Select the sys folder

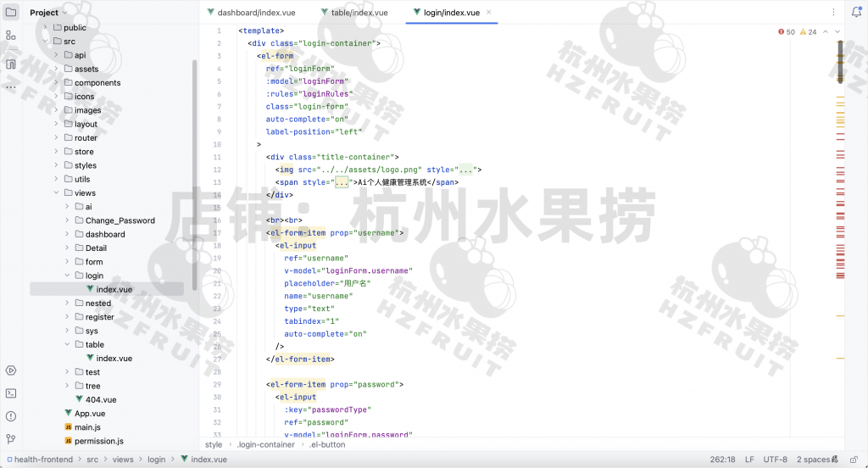click(92, 331)
